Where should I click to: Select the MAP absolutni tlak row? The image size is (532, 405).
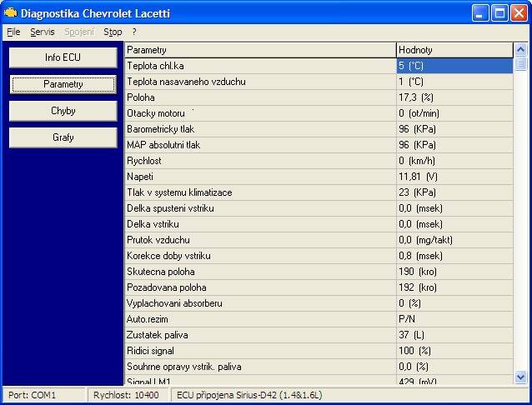[319, 145]
